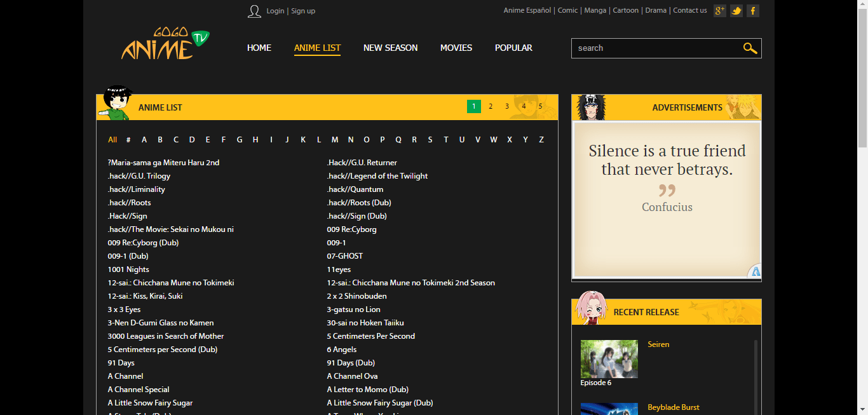Click the Recent Release panel scrollbar
The height and width of the screenshot is (415, 868).
[756, 375]
